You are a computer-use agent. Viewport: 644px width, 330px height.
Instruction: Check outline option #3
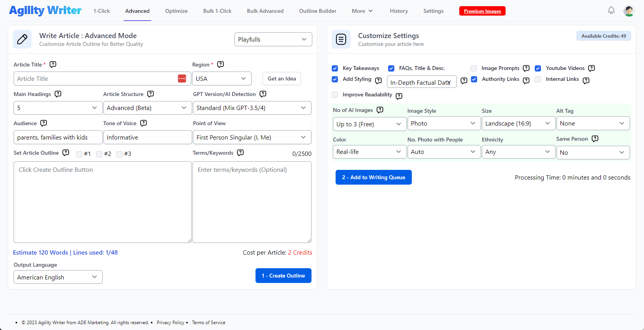pos(119,154)
